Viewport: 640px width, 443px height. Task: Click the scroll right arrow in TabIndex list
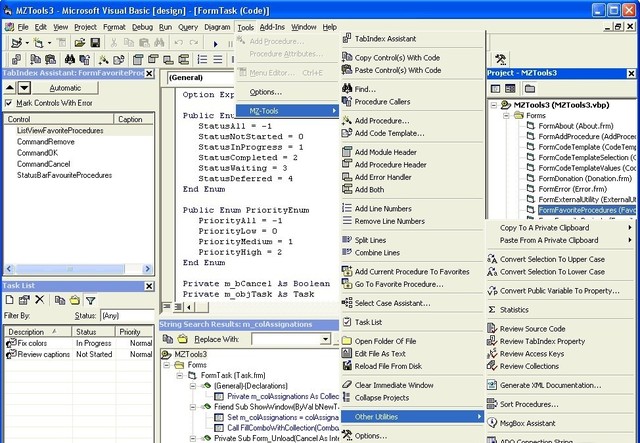(148, 269)
